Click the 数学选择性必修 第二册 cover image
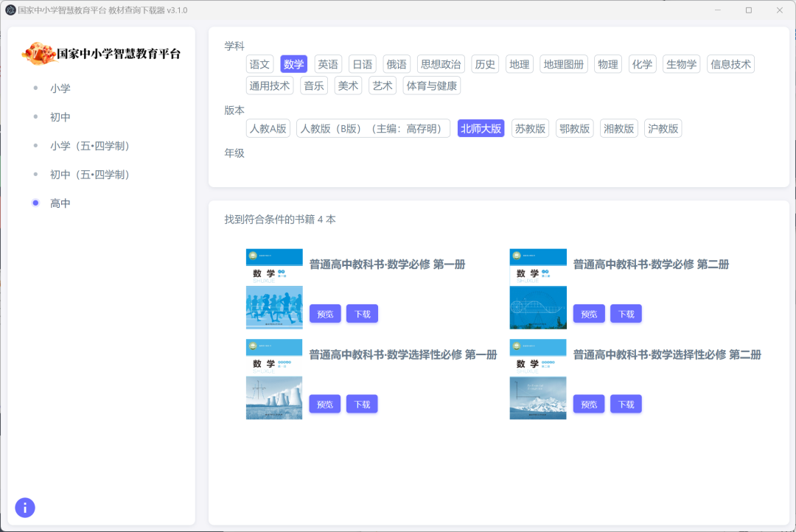 [538, 379]
